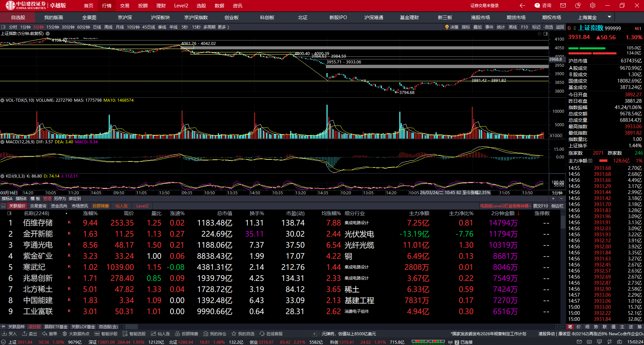
Task: Expand 更多 period options
Action: coord(224,27)
